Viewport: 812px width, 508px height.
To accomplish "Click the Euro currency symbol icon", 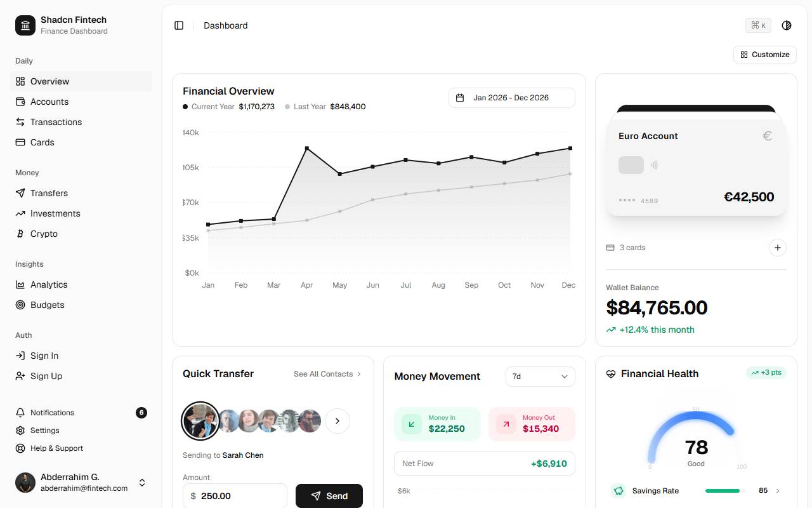I will click(767, 136).
